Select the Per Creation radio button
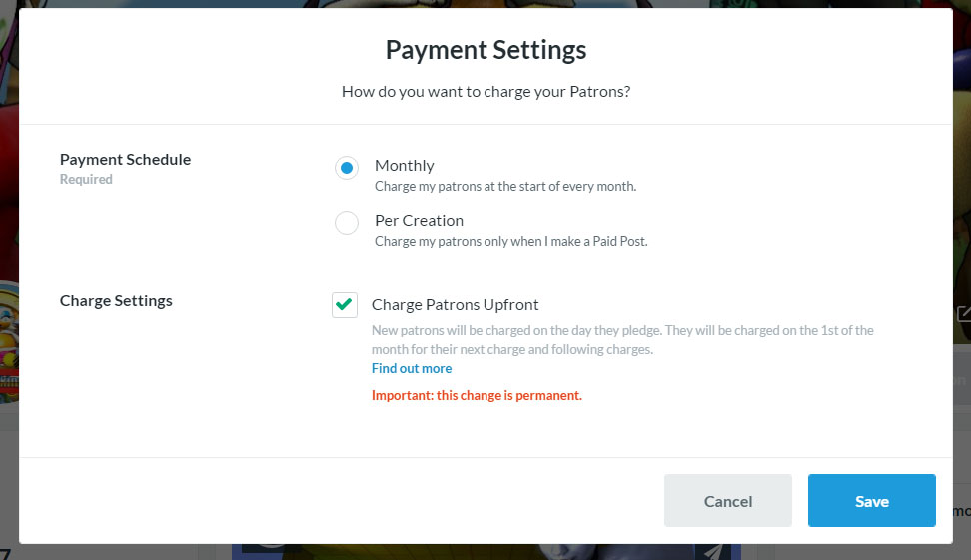The image size is (971, 560). [347, 223]
